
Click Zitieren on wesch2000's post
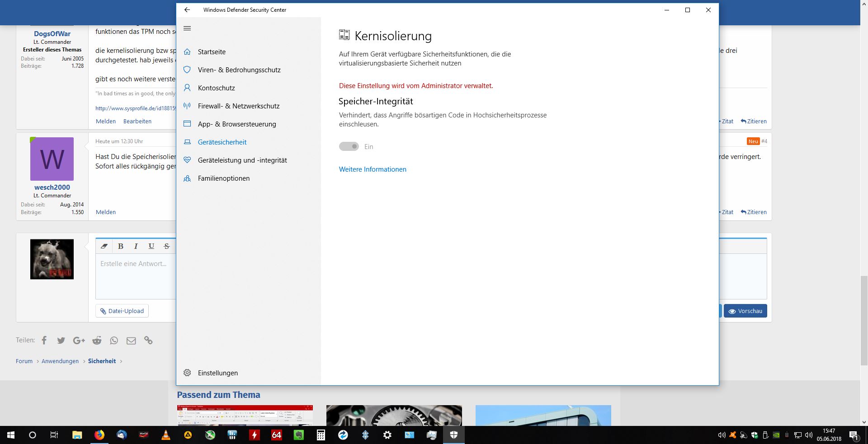(754, 212)
